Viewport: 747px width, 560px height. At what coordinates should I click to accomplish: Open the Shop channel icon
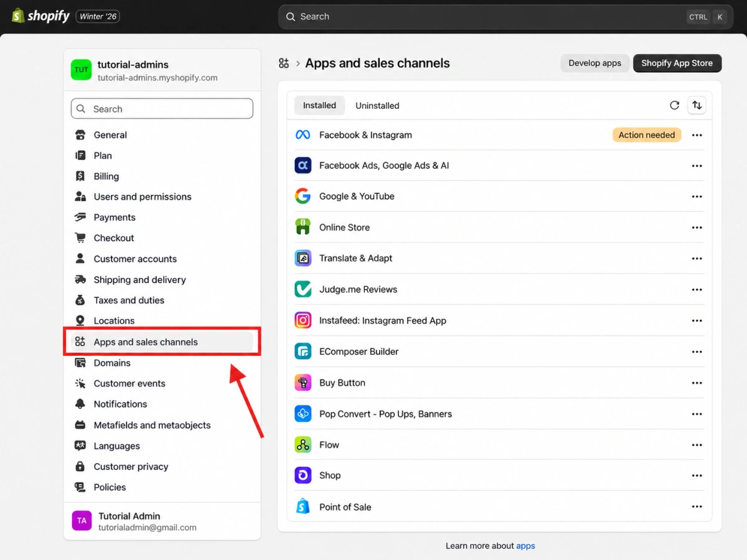[303, 475]
